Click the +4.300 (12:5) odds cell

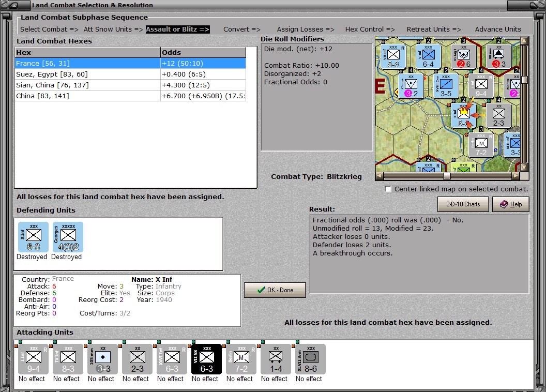pyautogui.click(x=203, y=85)
